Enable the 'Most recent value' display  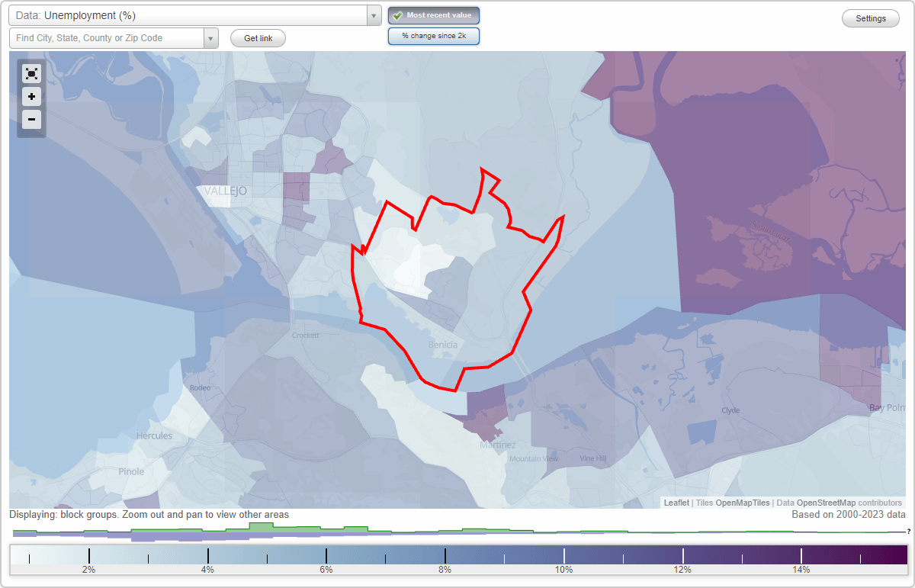433,15
